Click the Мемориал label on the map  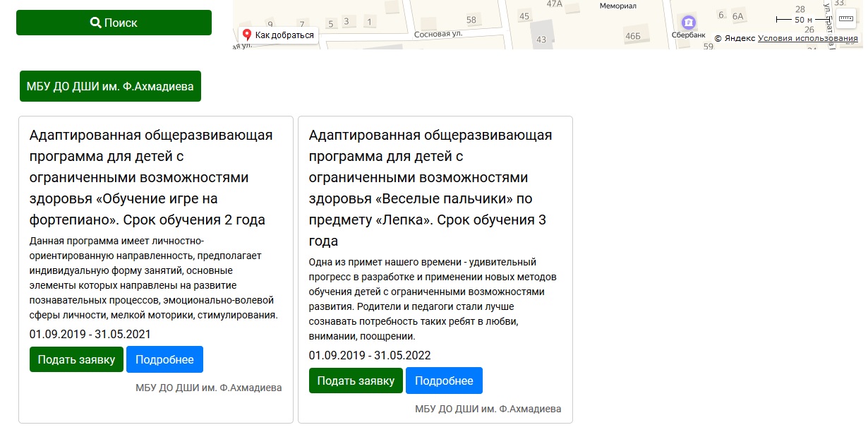[617, 6]
